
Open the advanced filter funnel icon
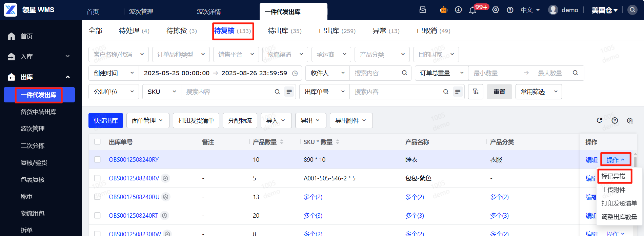tap(476, 92)
